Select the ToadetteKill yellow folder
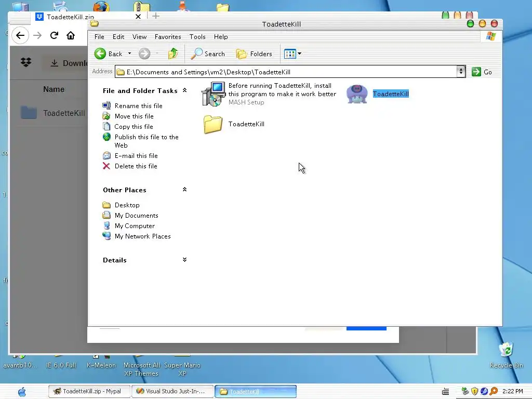 [213, 124]
